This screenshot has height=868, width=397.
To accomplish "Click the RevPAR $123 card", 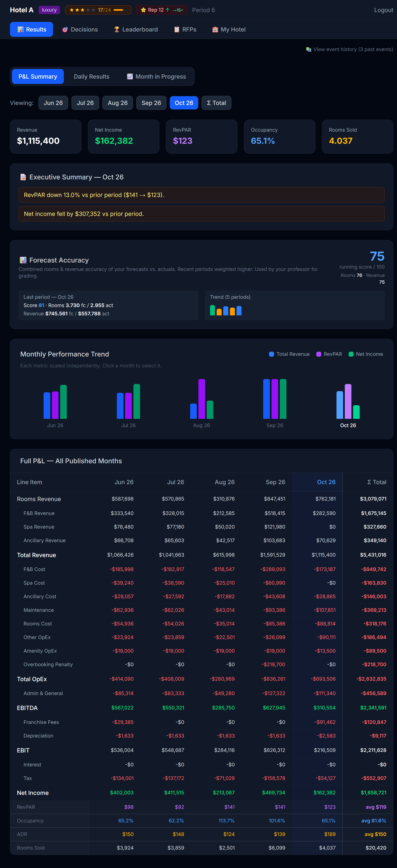I will click(202, 137).
